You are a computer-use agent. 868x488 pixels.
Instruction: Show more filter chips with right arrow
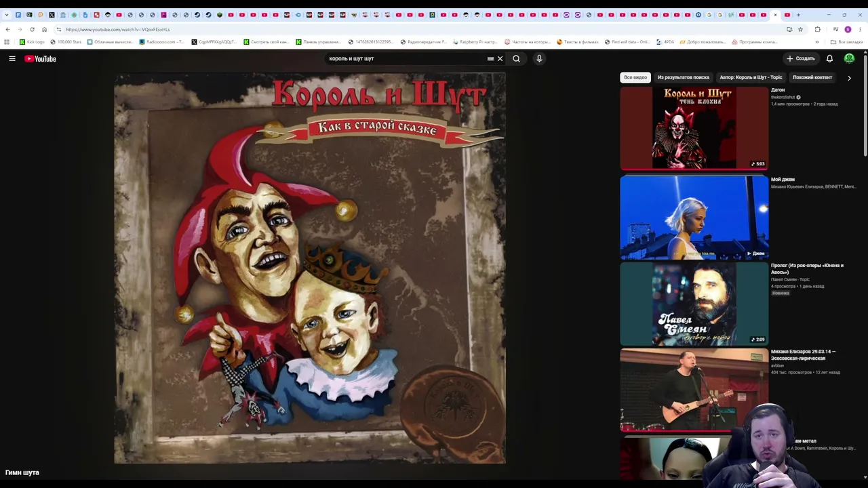(849, 78)
